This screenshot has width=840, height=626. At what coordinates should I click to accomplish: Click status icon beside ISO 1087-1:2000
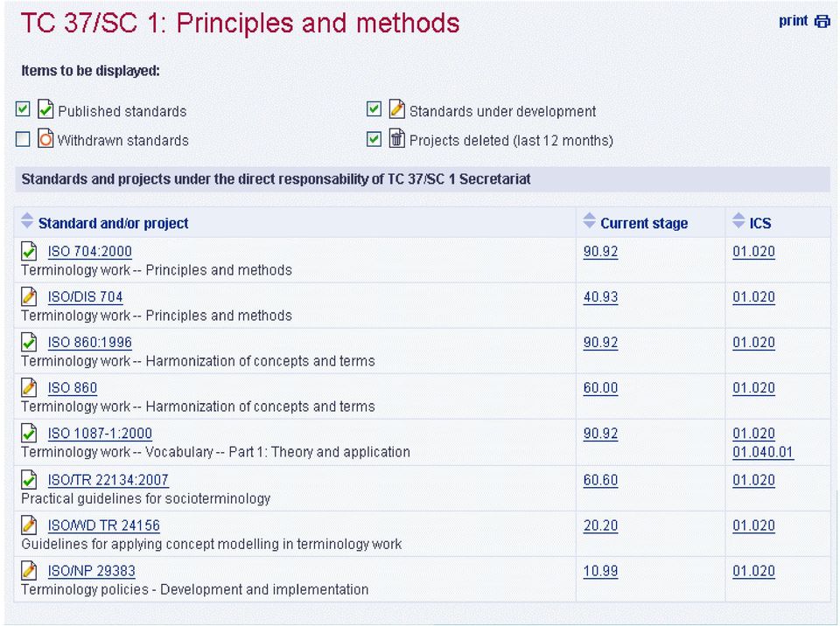pyautogui.click(x=30, y=434)
